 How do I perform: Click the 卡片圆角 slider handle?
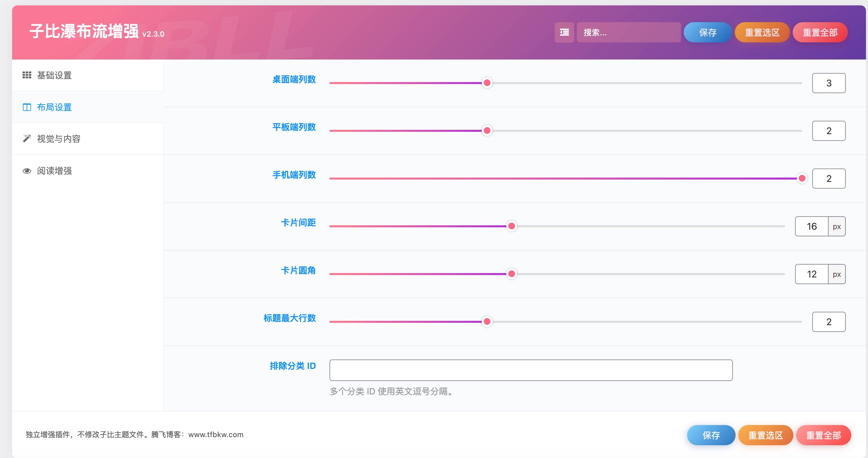[x=512, y=274]
